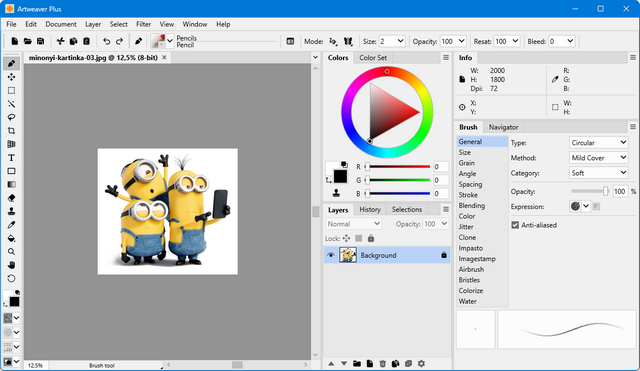Select the Eyedropper tool
Image resolution: width=640 pixels, height=371 pixels.
11,225
